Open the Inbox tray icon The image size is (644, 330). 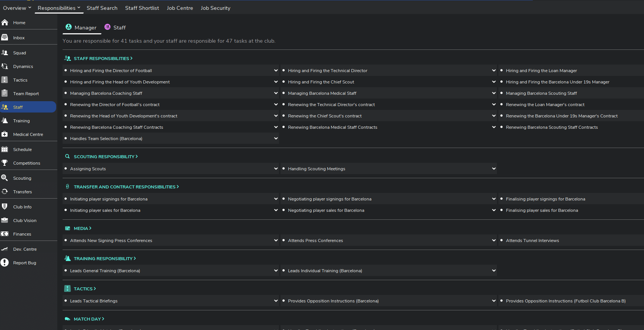[5, 38]
